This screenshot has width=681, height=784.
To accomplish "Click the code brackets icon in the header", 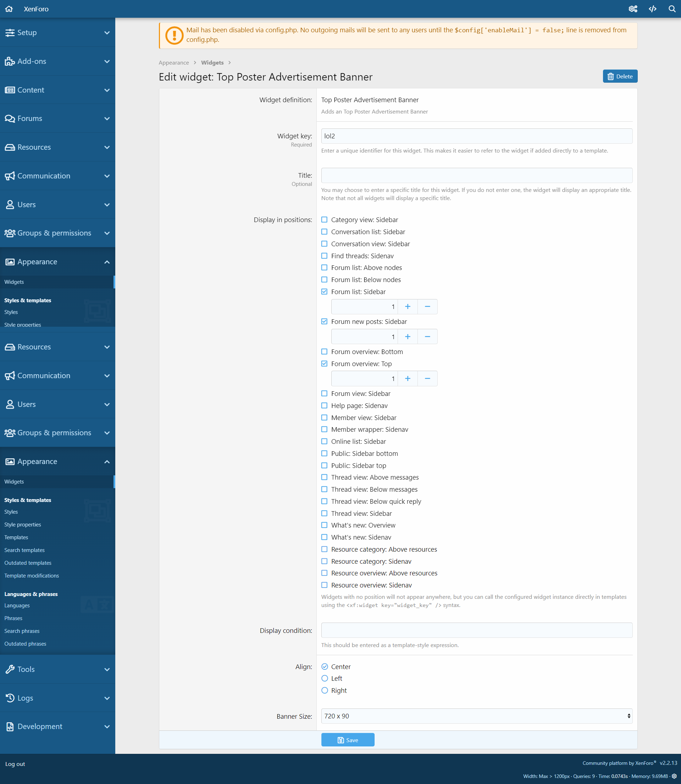I will click(653, 9).
